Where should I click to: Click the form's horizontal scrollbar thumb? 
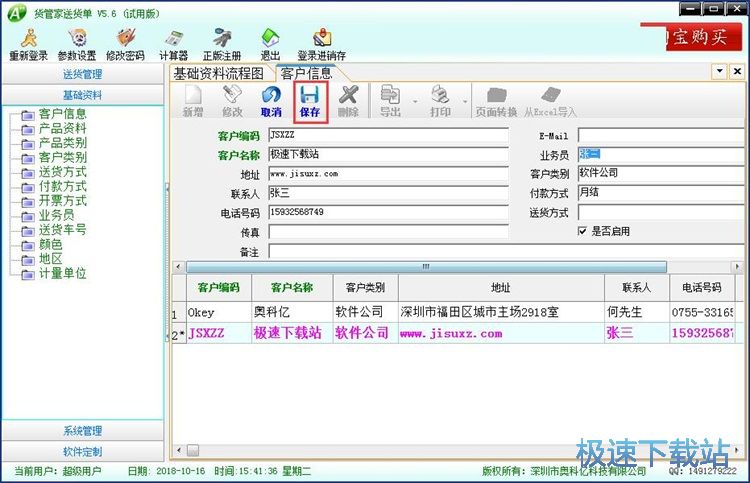point(426,266)
